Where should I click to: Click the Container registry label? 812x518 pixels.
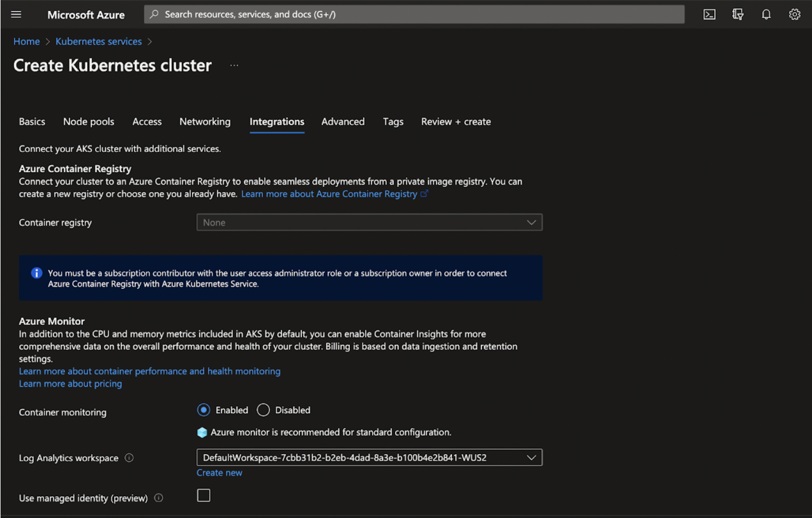(55, 222)
